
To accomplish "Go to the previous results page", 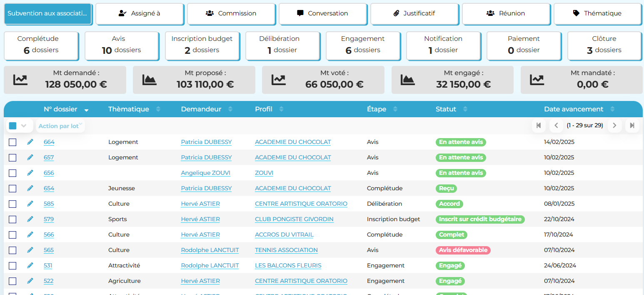I will coord(556,125).
